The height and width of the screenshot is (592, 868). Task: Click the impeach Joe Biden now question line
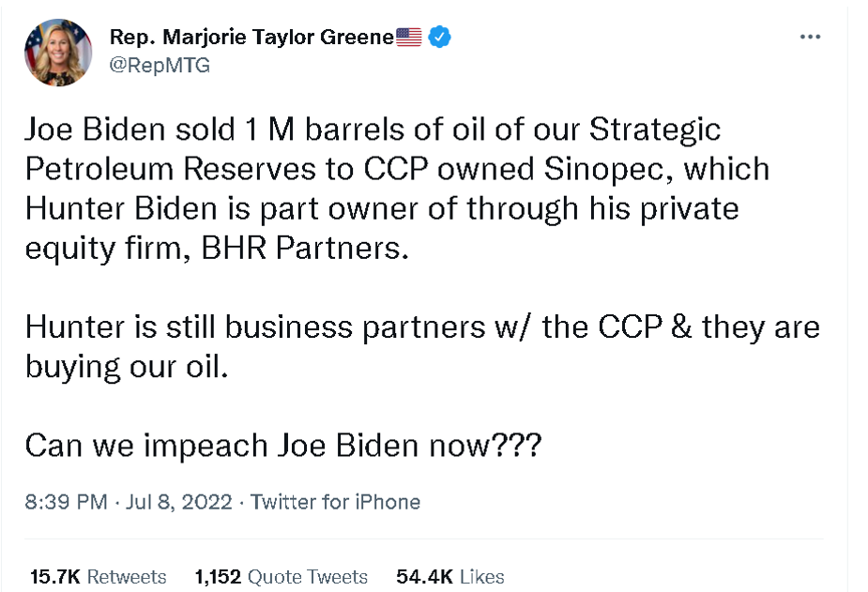282,444
